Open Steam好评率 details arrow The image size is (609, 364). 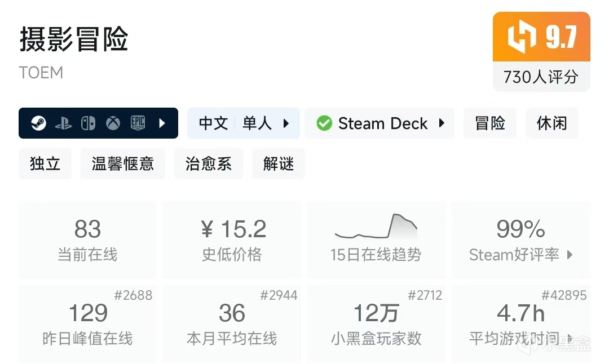point(570,255)
